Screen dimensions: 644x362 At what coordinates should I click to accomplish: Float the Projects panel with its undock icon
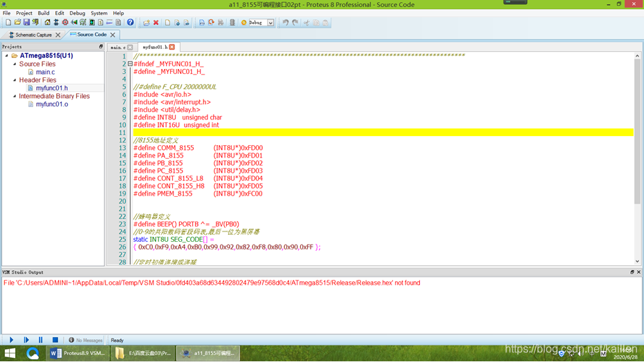pos(100,47)
